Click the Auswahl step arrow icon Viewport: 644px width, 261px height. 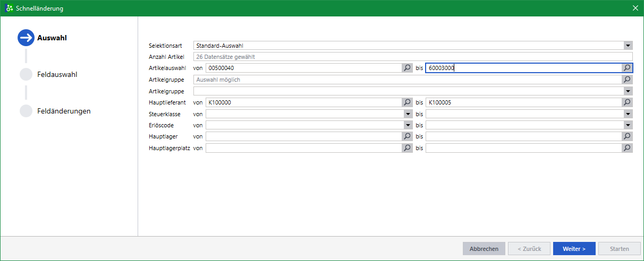[26, 38]
